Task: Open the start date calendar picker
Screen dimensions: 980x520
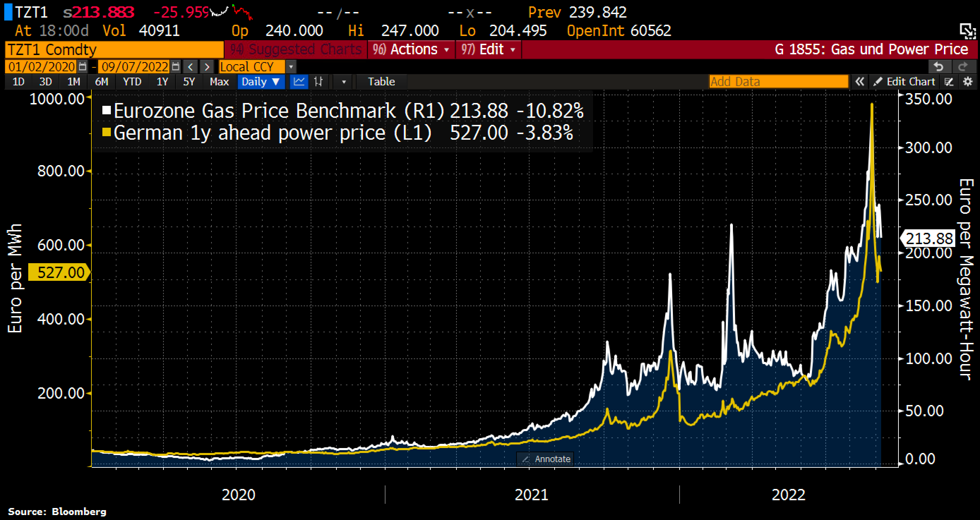Action: (83, 67)
